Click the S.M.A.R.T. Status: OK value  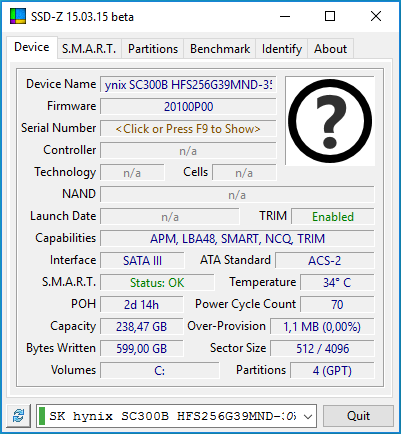(x=157, y=283)
